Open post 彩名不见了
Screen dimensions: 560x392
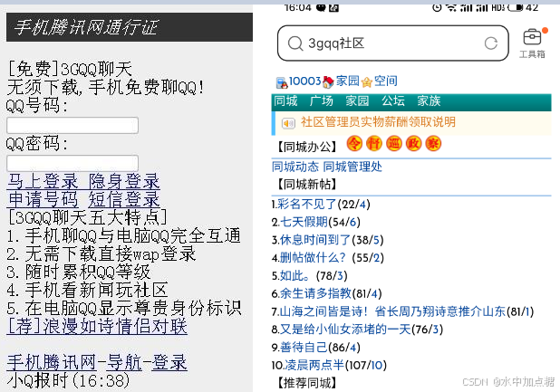[x=307, y=204]
